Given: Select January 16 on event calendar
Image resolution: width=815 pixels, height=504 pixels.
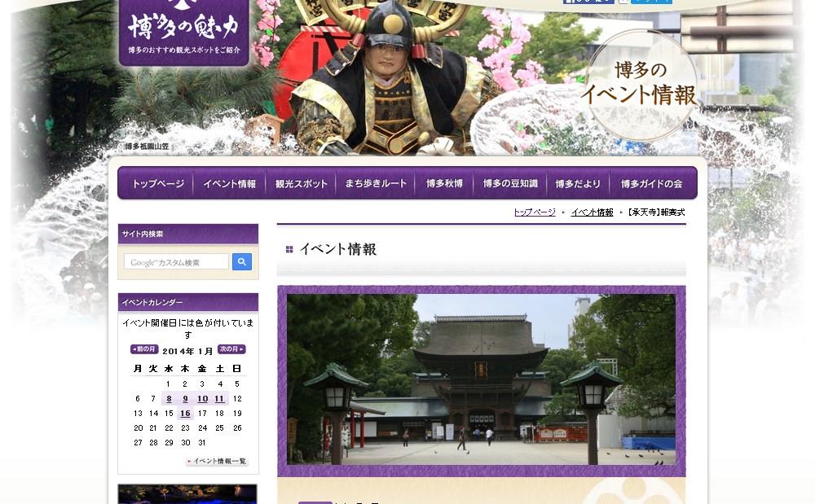Looking at the screenshot, I should pos(186,414).
